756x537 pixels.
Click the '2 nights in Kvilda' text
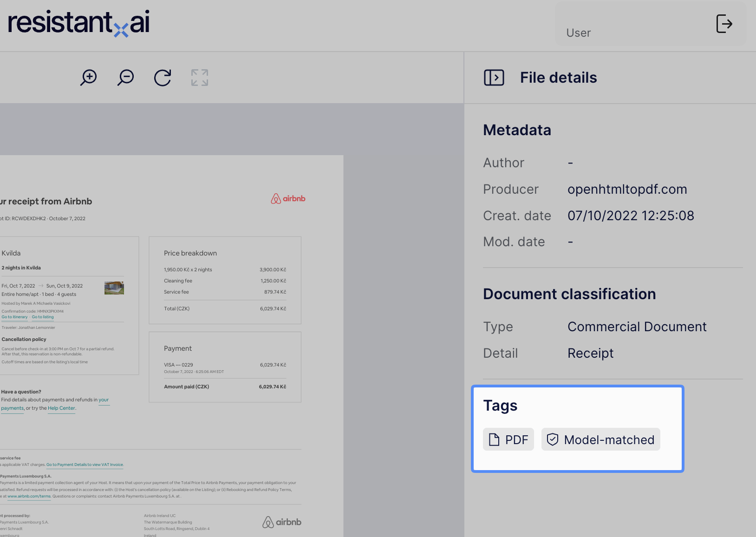[21, 268]
